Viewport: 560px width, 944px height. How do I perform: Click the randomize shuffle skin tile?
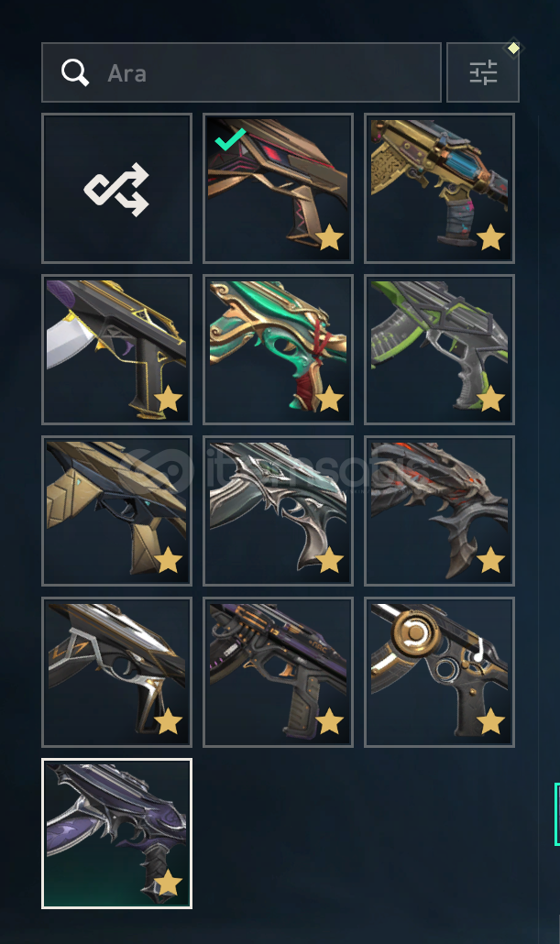[x=116, y=189]
